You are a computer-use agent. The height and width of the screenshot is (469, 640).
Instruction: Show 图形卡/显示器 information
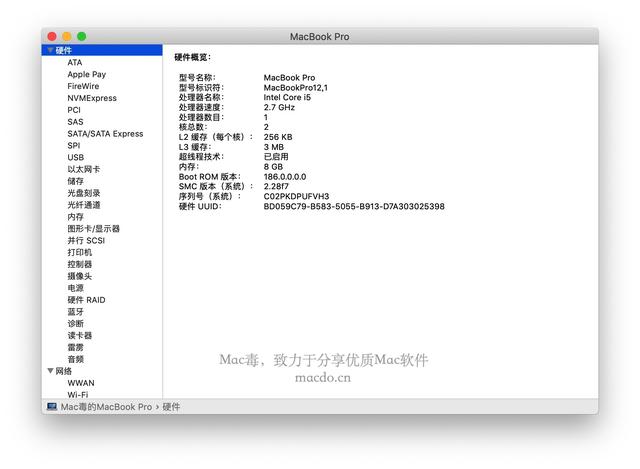coord(93,228)
